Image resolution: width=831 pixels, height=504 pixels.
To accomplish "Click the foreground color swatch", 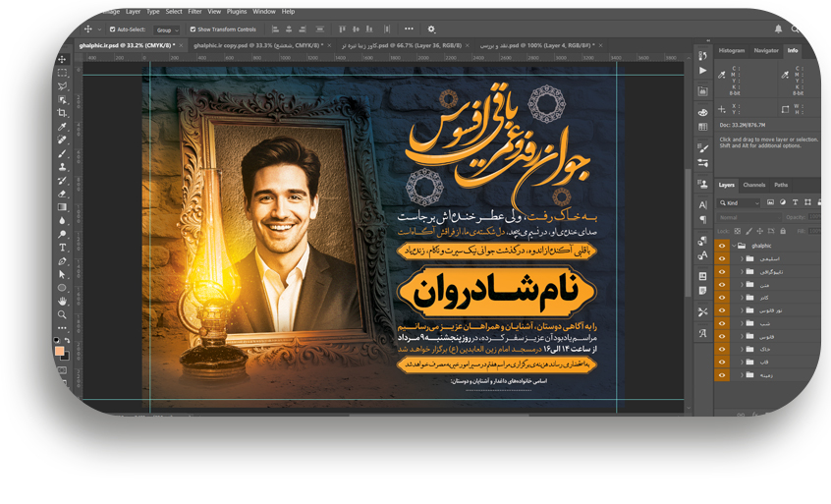I will click(60, 350).
